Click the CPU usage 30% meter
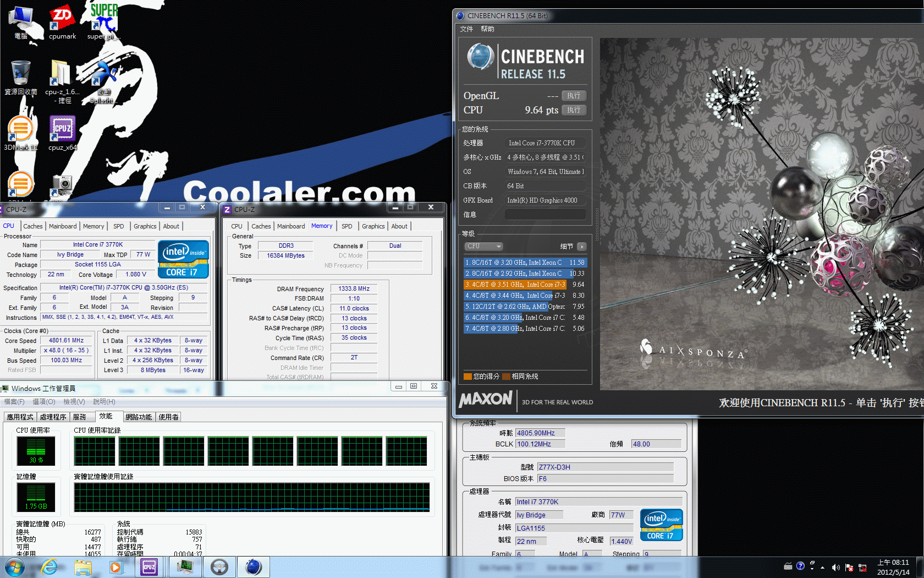 pyautogui.click(x=36, y=451)
